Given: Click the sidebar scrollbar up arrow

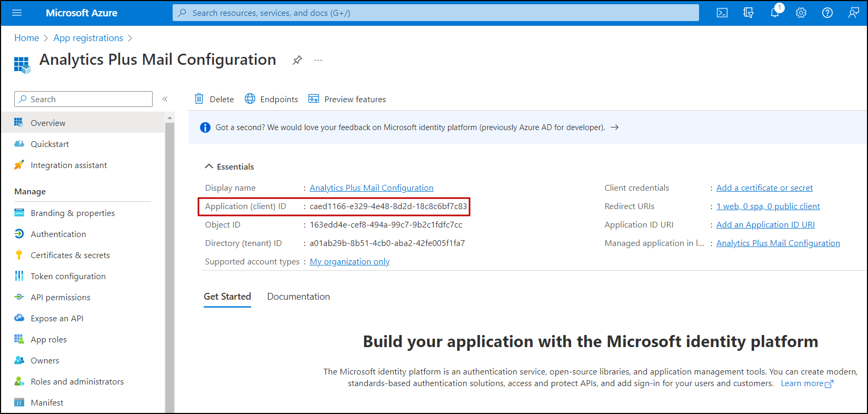Looking at the screenshot, I should coord(169,117).
